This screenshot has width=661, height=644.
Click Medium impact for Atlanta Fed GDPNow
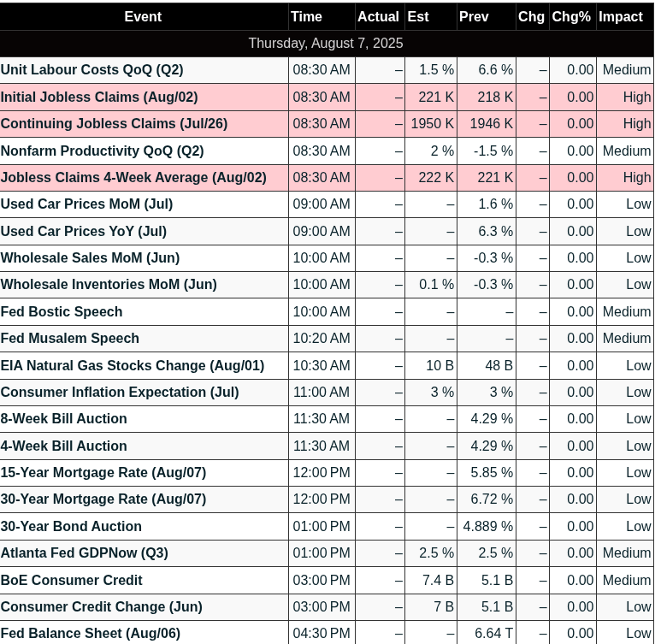(x=627, y=552)
